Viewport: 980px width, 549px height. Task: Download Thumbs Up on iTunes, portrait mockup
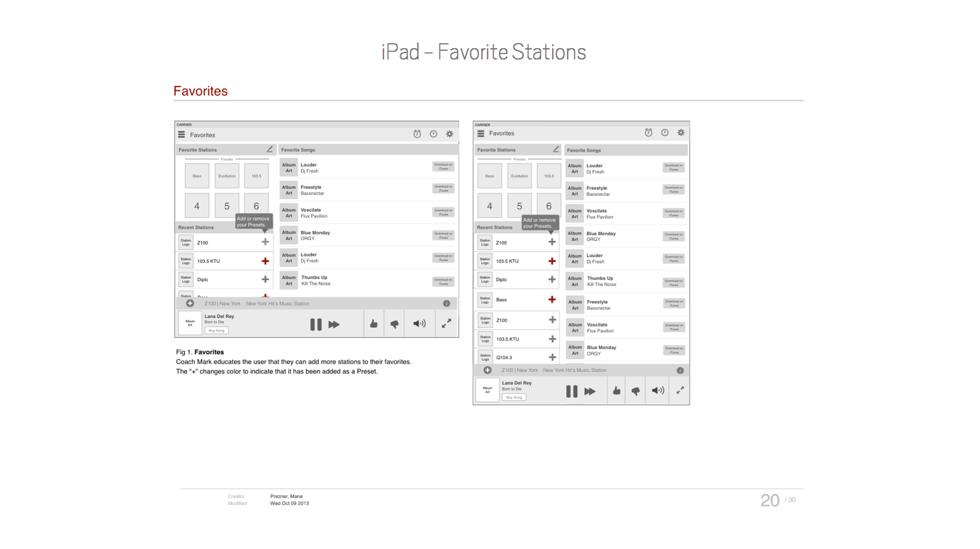pos(673,282)
